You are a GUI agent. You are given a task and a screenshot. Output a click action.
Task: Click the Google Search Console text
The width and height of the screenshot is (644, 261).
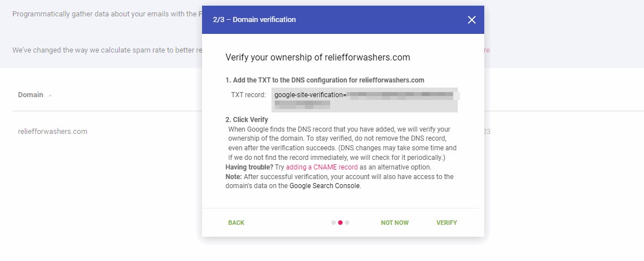pos(325,185)
